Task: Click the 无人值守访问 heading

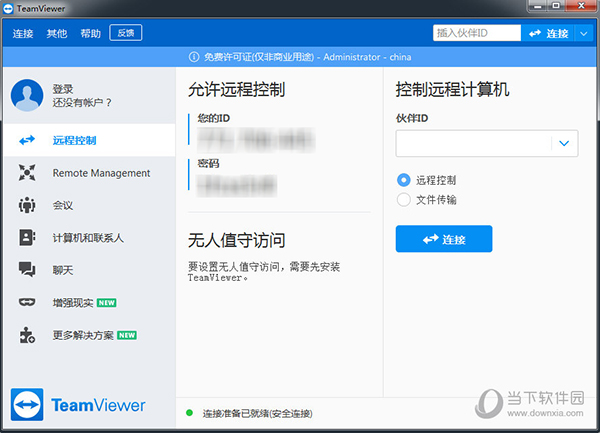Action: [x=236, y=240]
